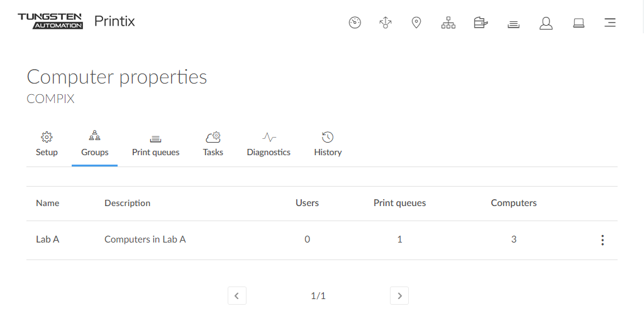Sort by the Name column header
The height and width of the screenshot is (333, 644).
click(47, 203)
